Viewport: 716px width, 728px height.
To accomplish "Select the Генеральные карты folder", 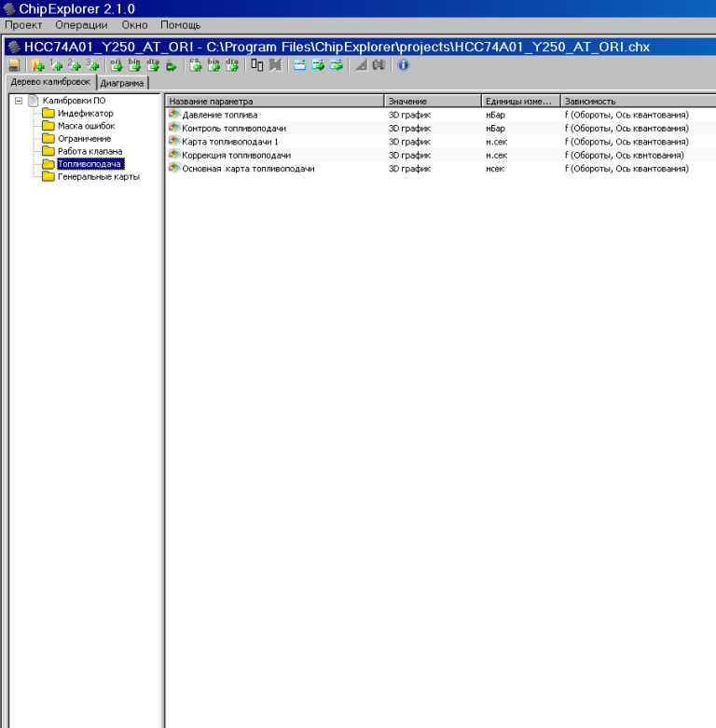I will pos(98,176).
